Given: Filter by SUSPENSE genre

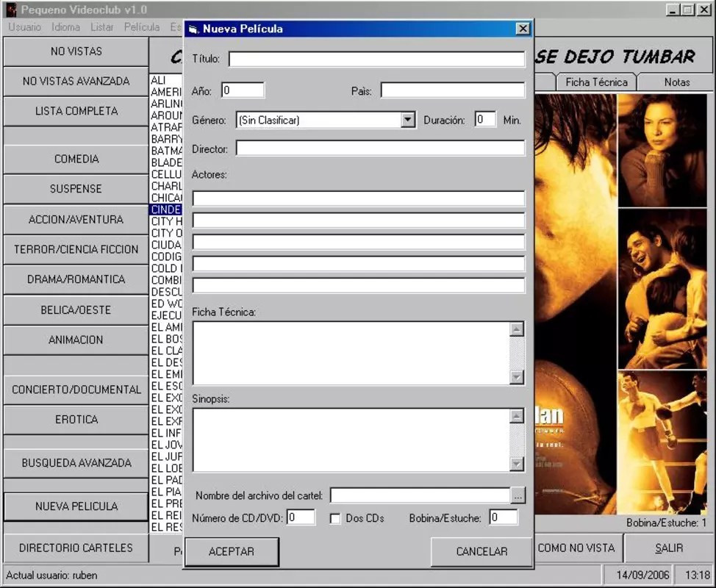Looking at the screenshot, I should tap(76, 189).
